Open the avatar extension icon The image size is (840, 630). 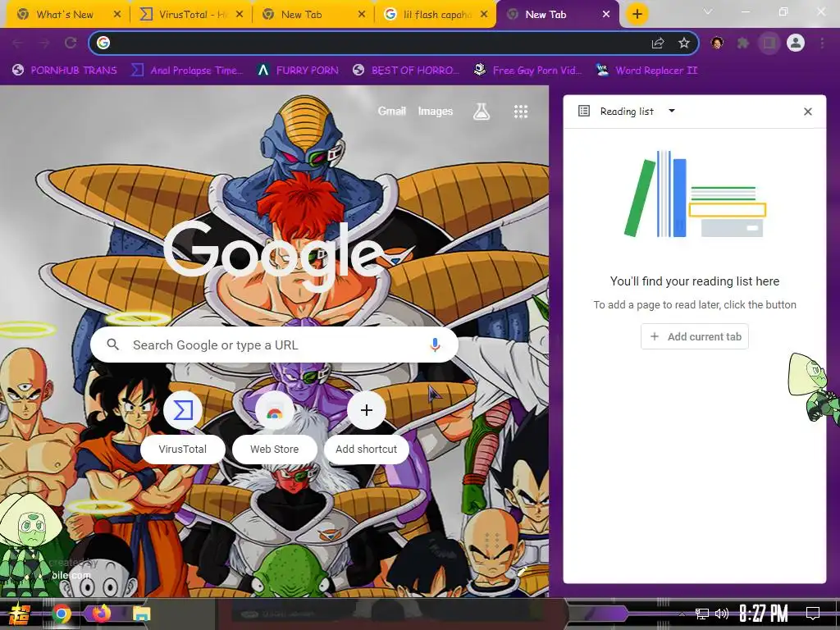pos(717,43)
